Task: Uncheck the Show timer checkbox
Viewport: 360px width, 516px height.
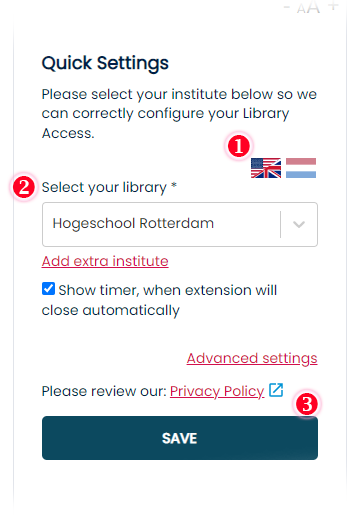Action: 48,289
